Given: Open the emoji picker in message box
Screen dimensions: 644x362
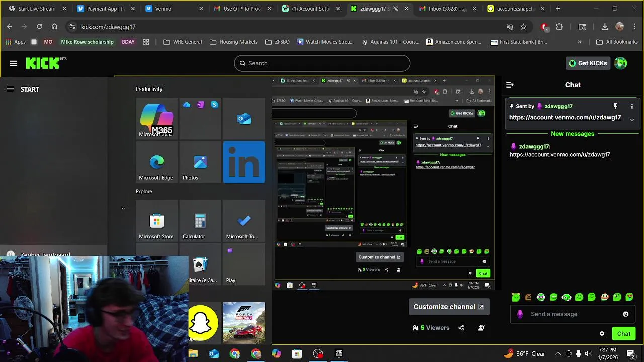Looking at the screenshot, I should click(x=626, y=314).
